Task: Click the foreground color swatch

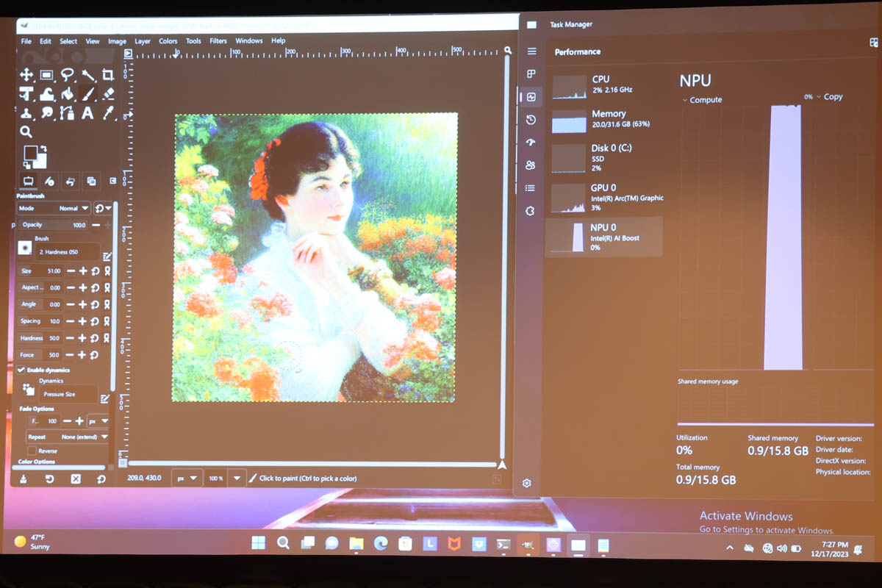Action: click(x=30, y=153)
